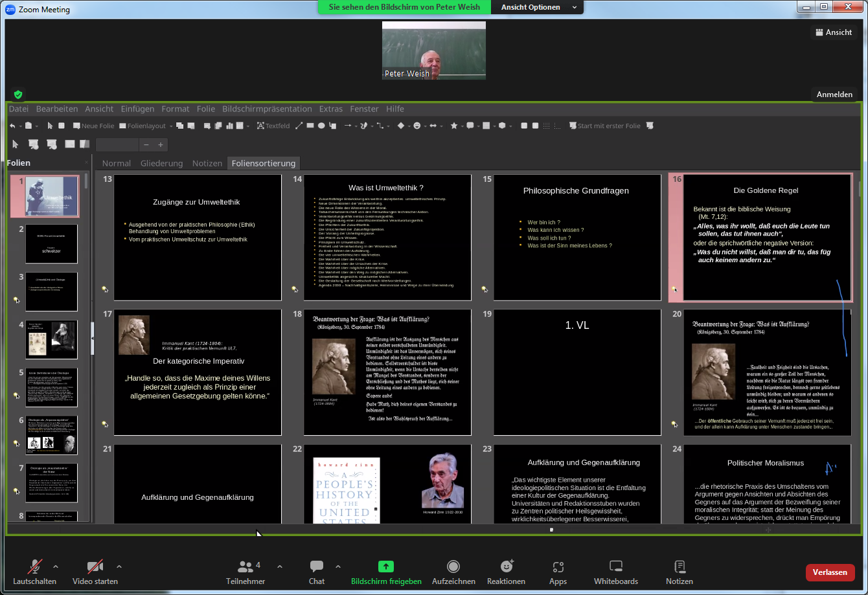Switch to the Gliederung tab
Viewport: 868px width, 595px height.
[x=161, y=163]
